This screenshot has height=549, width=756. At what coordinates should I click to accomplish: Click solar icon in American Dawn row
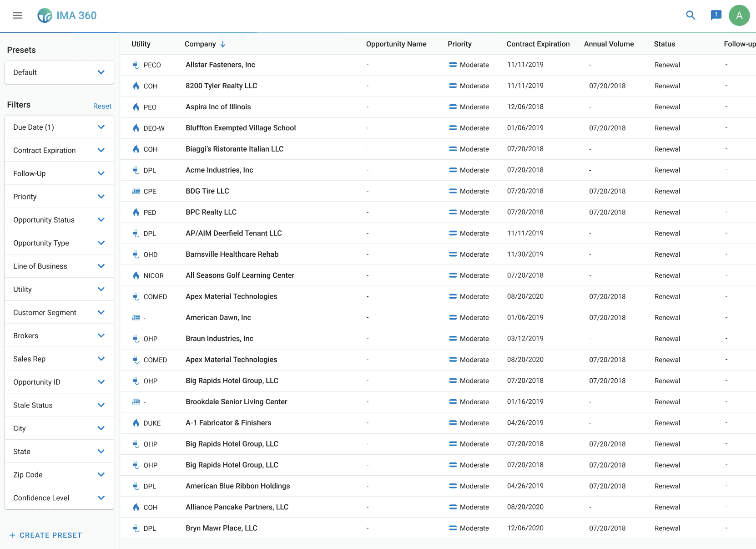(x=136, y=318)
